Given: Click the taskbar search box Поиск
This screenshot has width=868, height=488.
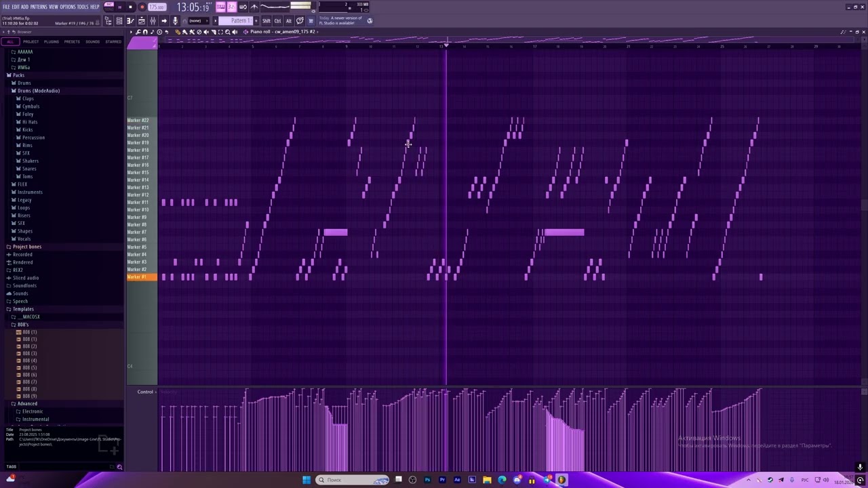Looking at the screenshot, I should 353,480.
